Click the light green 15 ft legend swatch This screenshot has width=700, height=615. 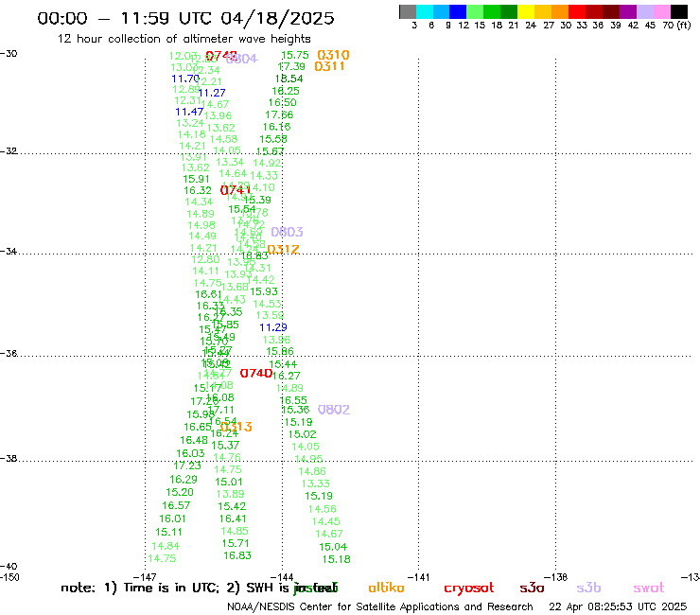tap(475, 11)
